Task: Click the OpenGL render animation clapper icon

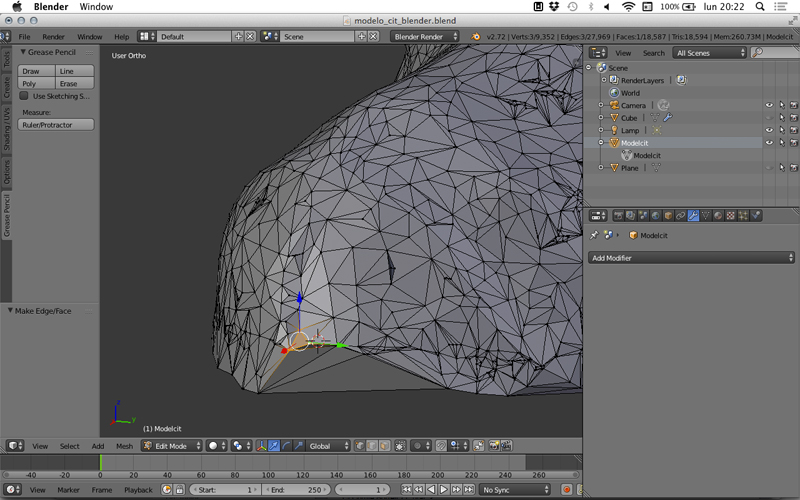Action: point(507,446)
